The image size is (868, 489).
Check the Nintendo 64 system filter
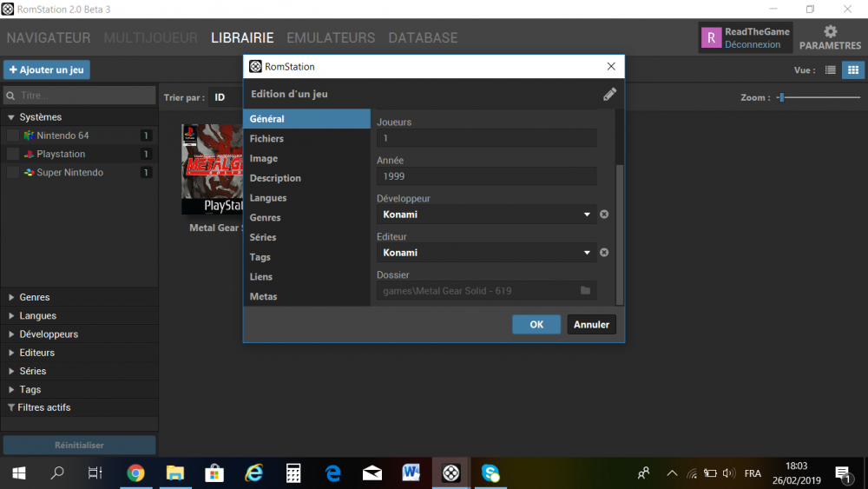click(13, 135)
